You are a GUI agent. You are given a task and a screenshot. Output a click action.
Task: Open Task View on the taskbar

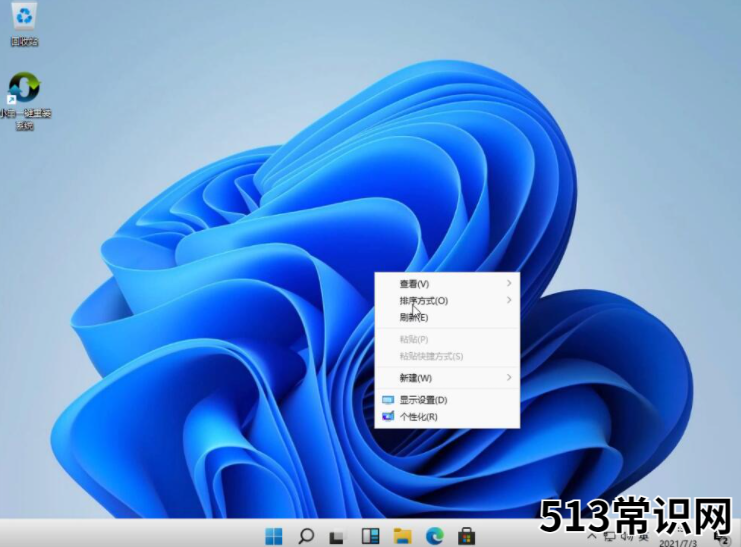tap(337, 537)
